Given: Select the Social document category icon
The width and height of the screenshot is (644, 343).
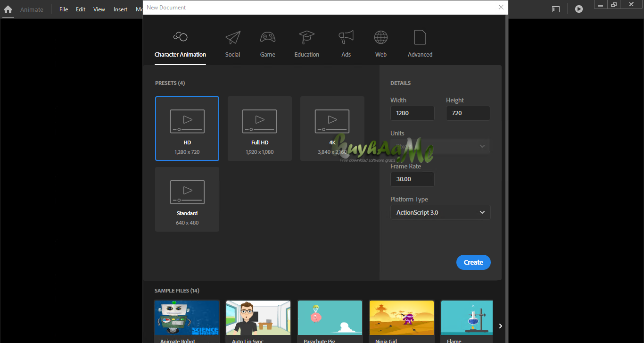Looking at the screenshot, I should pyautogui.click(x=232, y=38).
